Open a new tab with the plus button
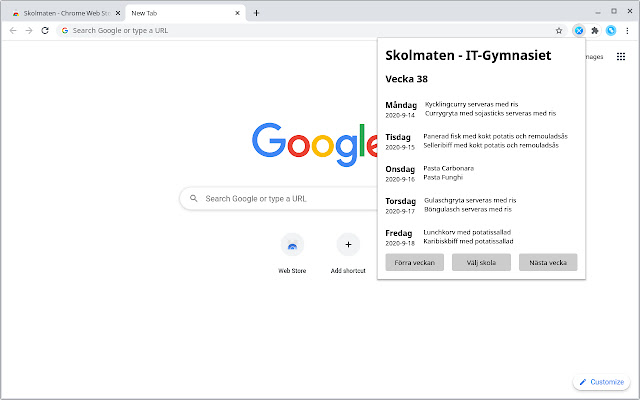This screenshot has width=640, height=400. (256, 13)
